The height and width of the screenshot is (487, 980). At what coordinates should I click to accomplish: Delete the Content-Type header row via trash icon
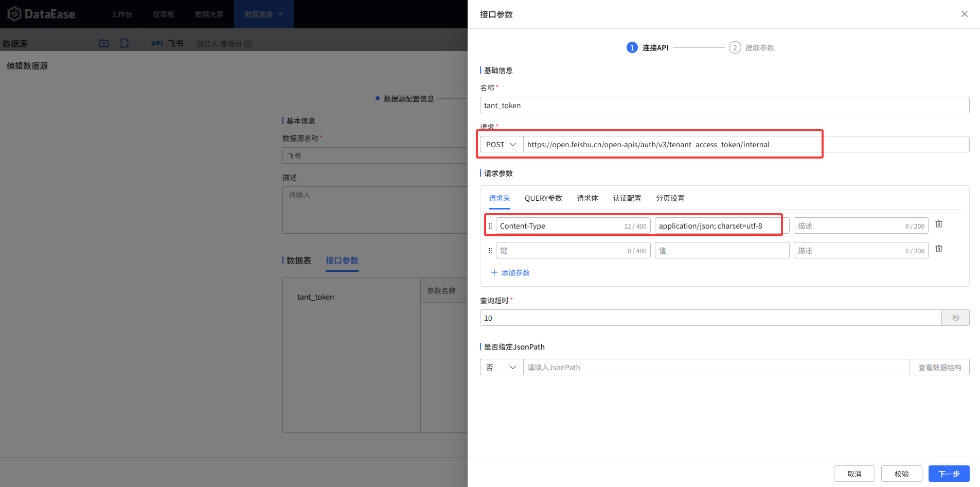(x=938, y=224)
